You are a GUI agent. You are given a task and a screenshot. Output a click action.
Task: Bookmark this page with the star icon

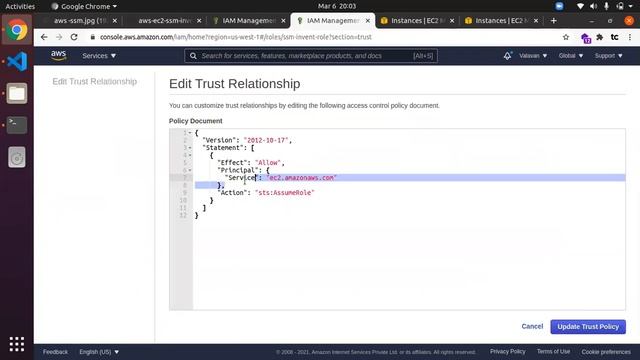pyautogui.click(x=566, y=37)
